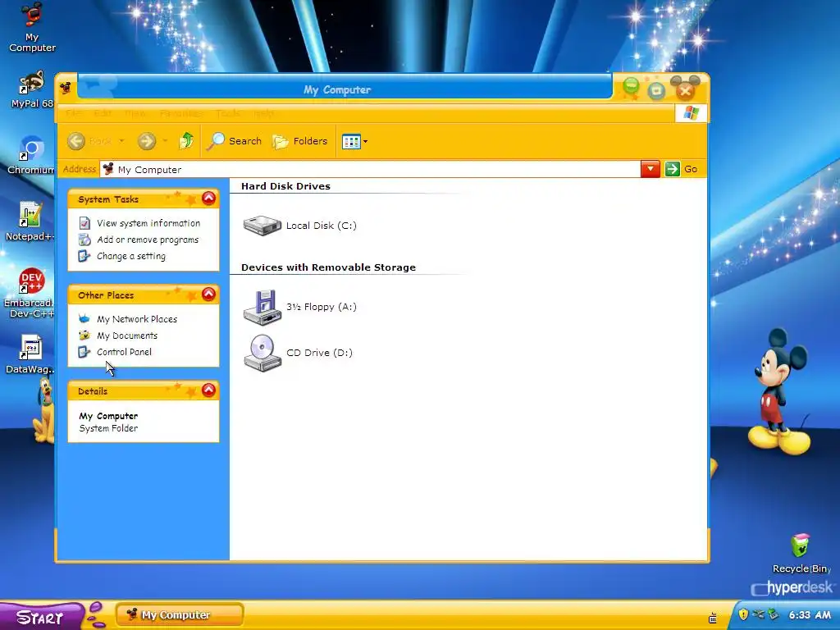The width and height of the screenshot is (840, 630).
Task: Open the Back button history dropdown
Action: [121, 141]
